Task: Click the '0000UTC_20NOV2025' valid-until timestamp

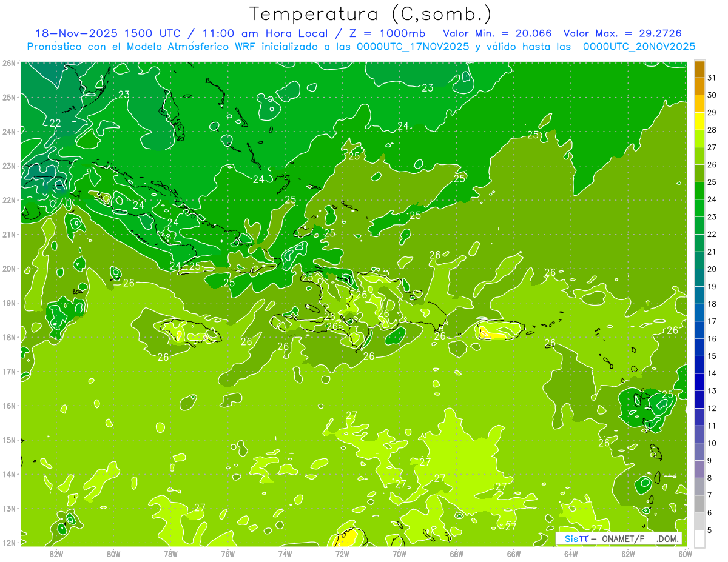Action: [x=639, y=46]
